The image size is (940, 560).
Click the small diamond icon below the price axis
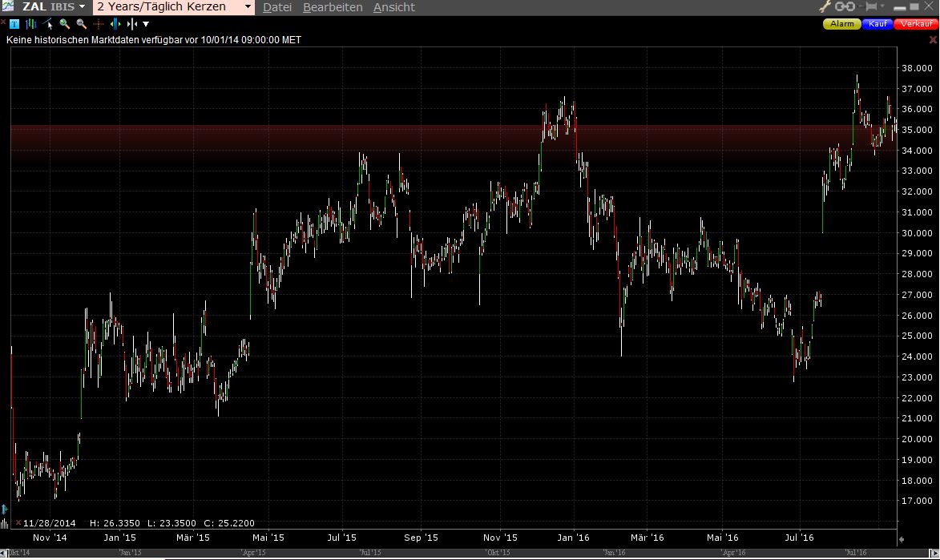pos(901,540)
